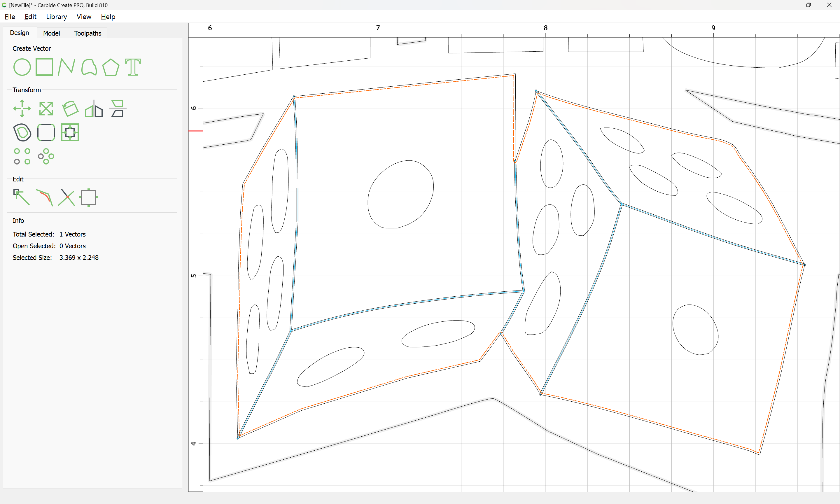The image size is (840, 504).
Task: Activate the Trim Vectors tool
Action: pyautogui.click(x=66, y=197)
